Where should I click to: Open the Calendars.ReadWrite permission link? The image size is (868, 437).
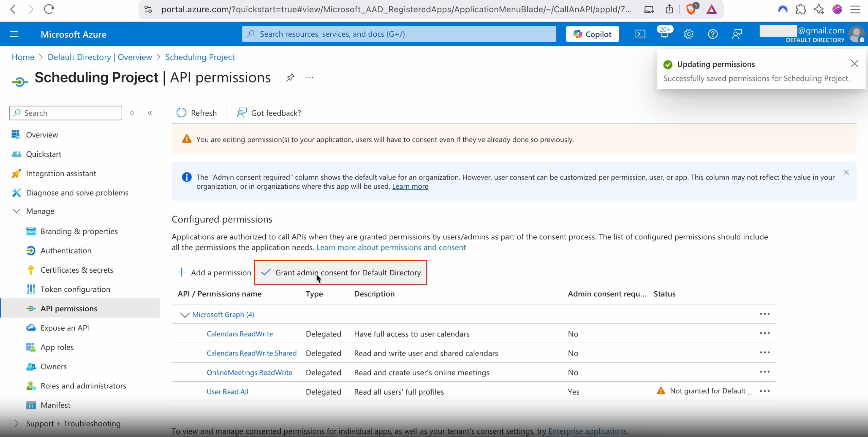240,334
